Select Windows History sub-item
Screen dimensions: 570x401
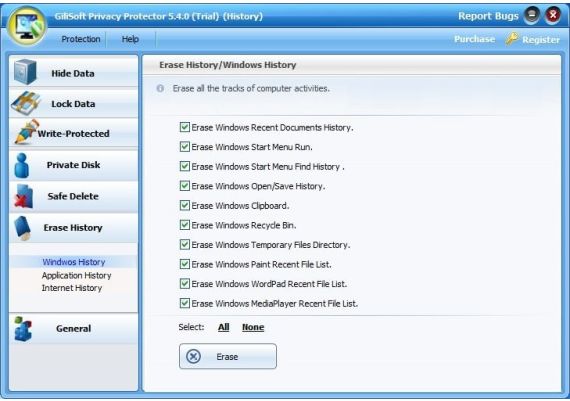[x=74, y=262]
